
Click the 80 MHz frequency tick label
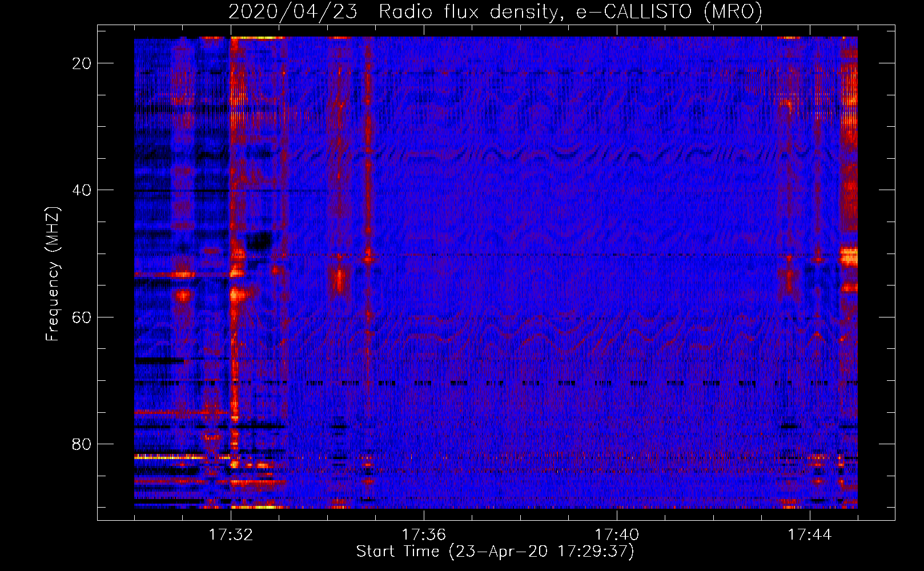pos(82,444)
